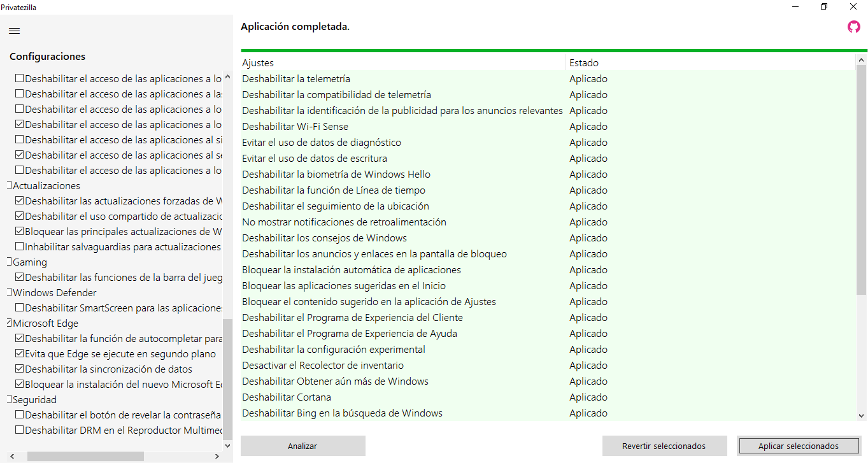Uncheck Evita que Edge se ejecute en segundo plano

[20, 354]
